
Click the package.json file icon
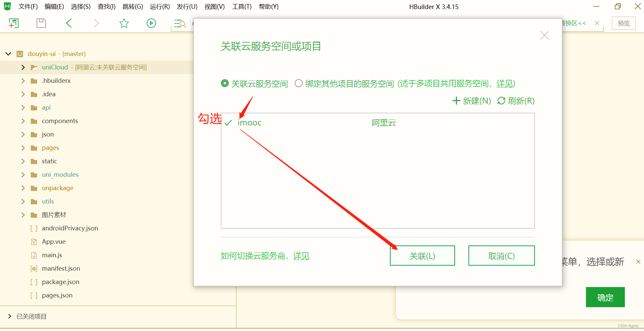point(34,282)
